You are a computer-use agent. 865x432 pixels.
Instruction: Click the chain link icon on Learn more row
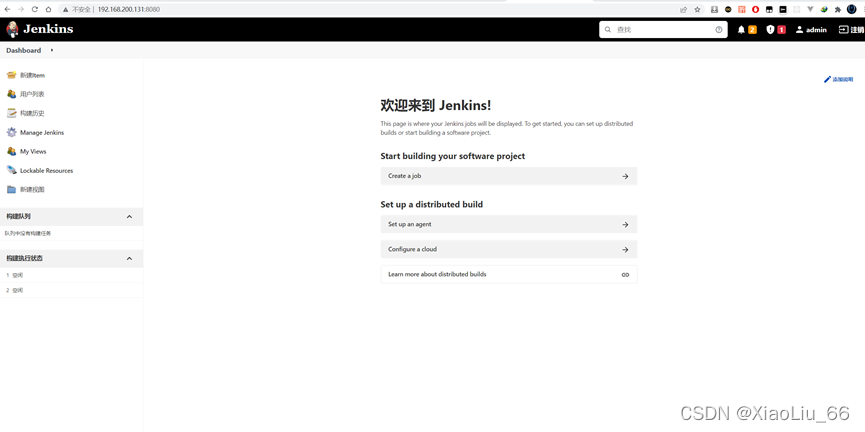tap(625, 274)
